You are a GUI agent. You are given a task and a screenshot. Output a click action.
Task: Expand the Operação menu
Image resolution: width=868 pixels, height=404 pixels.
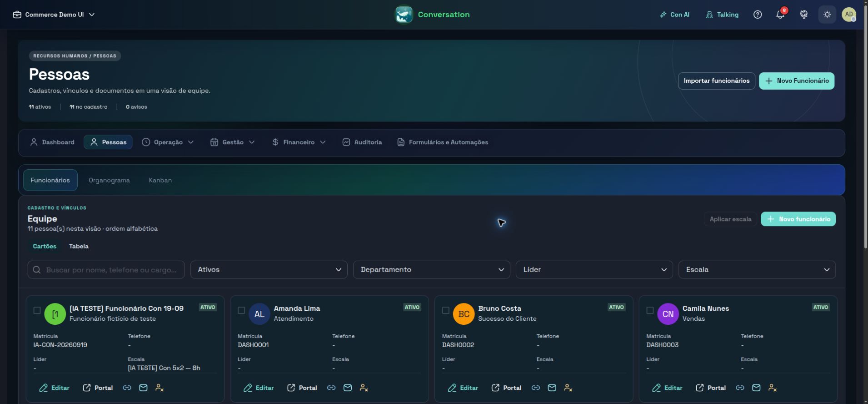click(x=168, y=142)
